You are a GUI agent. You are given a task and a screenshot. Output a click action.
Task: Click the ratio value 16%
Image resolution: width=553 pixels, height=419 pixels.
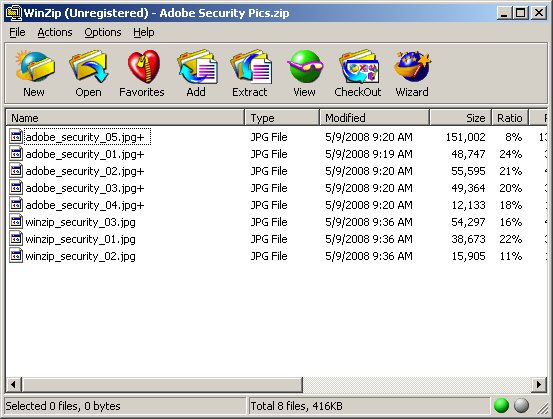[511, 222]
